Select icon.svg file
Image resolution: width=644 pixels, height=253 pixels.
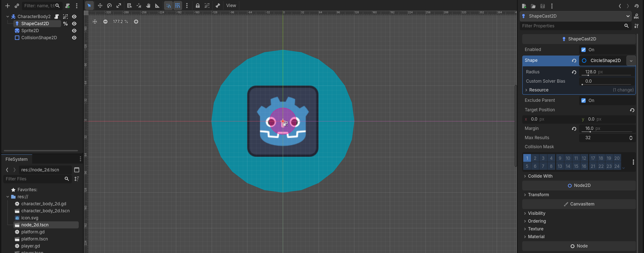[x=30, y=218]
